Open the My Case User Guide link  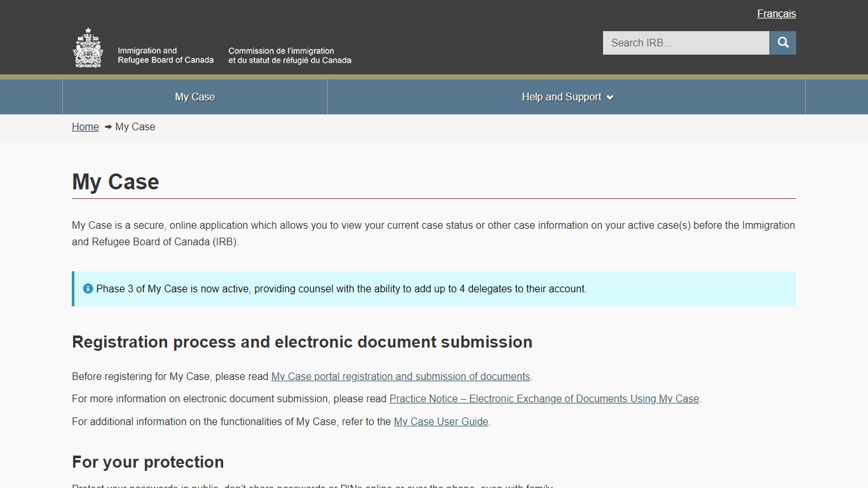(441, 421)
